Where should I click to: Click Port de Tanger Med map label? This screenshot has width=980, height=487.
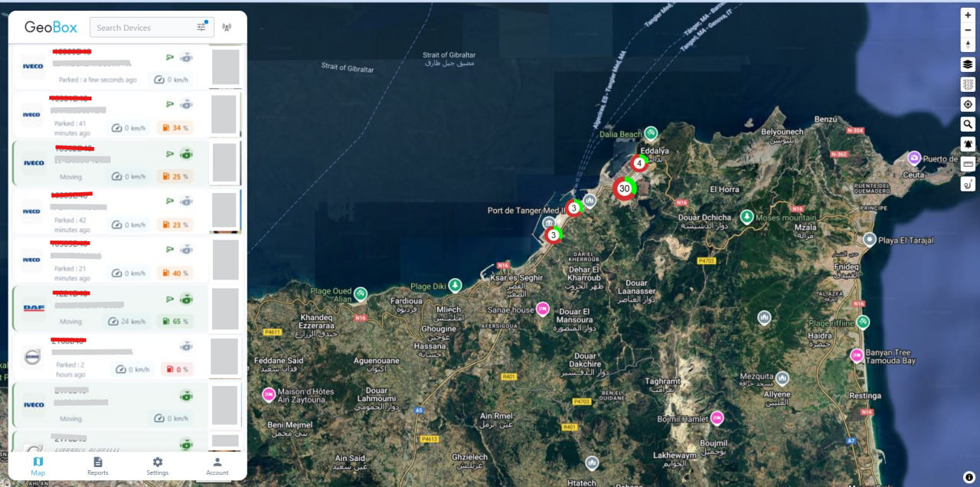pyautogui.click(x=525, y=211)
